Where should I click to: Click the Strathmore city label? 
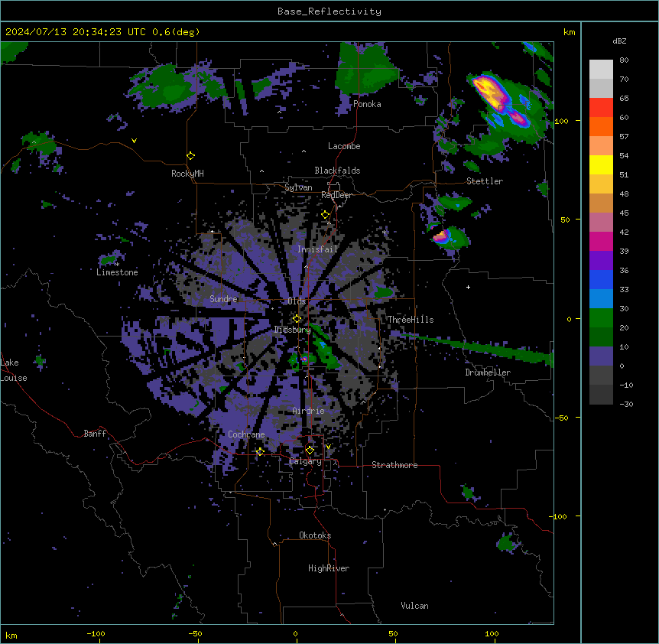click(x=394, y=465)
